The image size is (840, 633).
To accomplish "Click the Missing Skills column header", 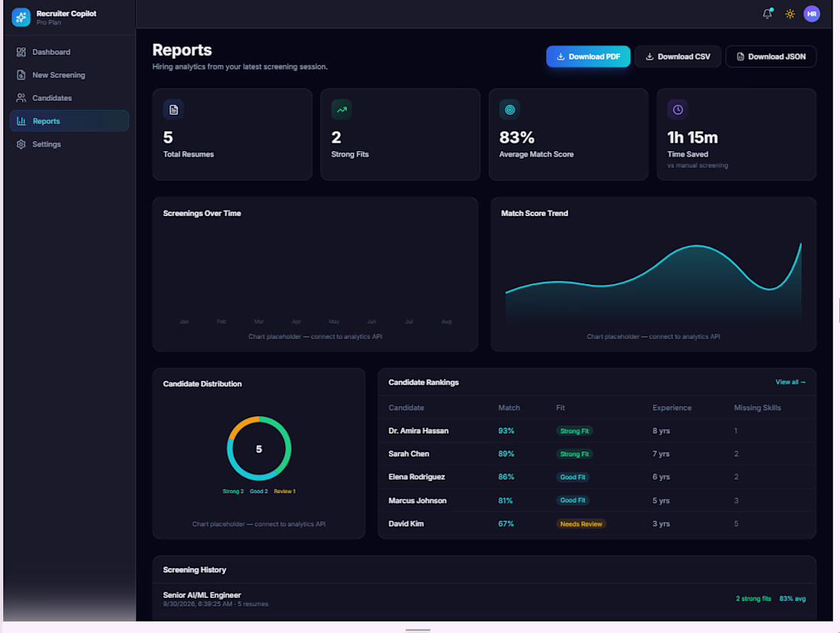I will [x=758, y=408].
